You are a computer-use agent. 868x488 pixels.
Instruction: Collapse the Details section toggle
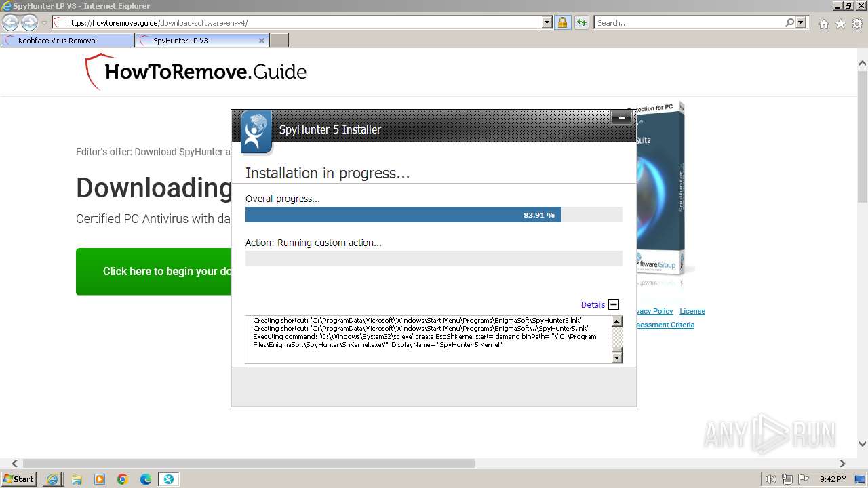[x=614, y=304]
